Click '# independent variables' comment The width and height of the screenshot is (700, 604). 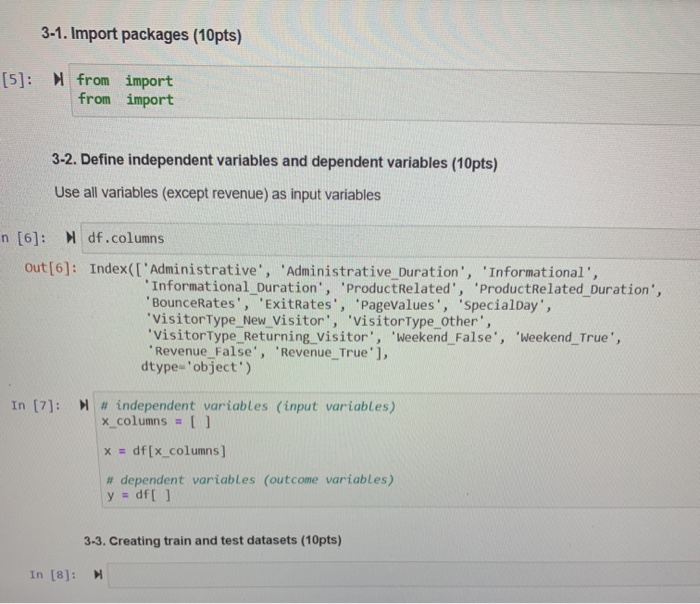248,406
